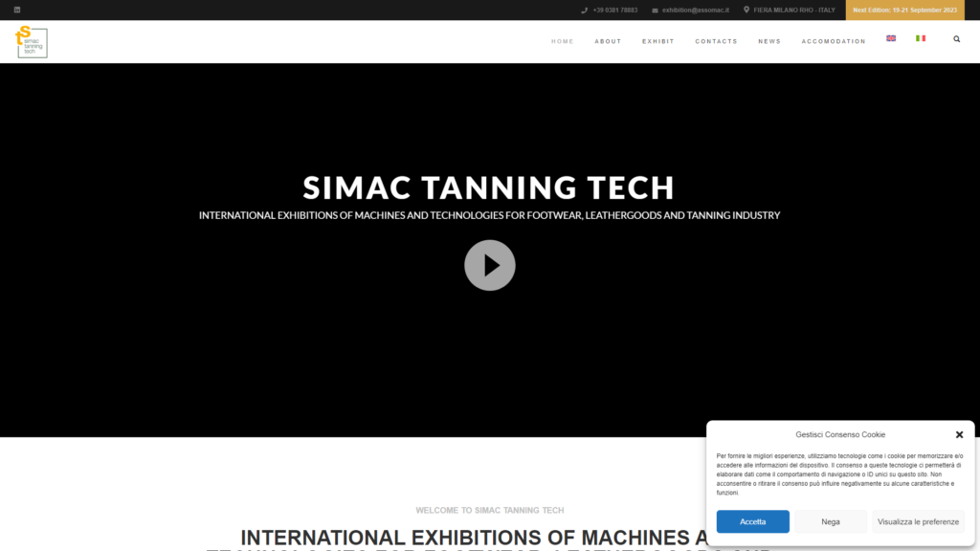Screen dimensions: 980x551
Task: Click the envelope email icon
Action: coord(655,10)
